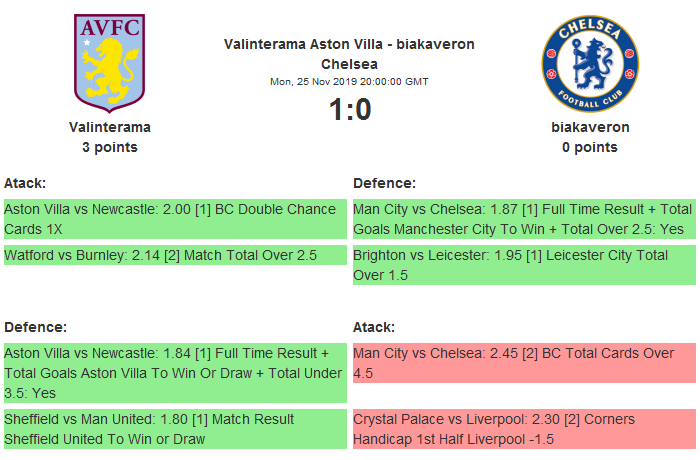
Task: Click the Chelsea club crest
Action: click(589, 64)
